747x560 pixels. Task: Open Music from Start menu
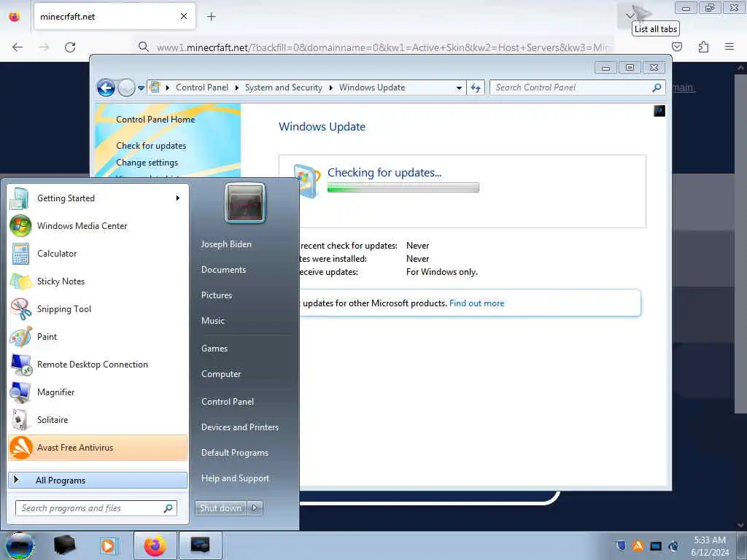point(213,321)
